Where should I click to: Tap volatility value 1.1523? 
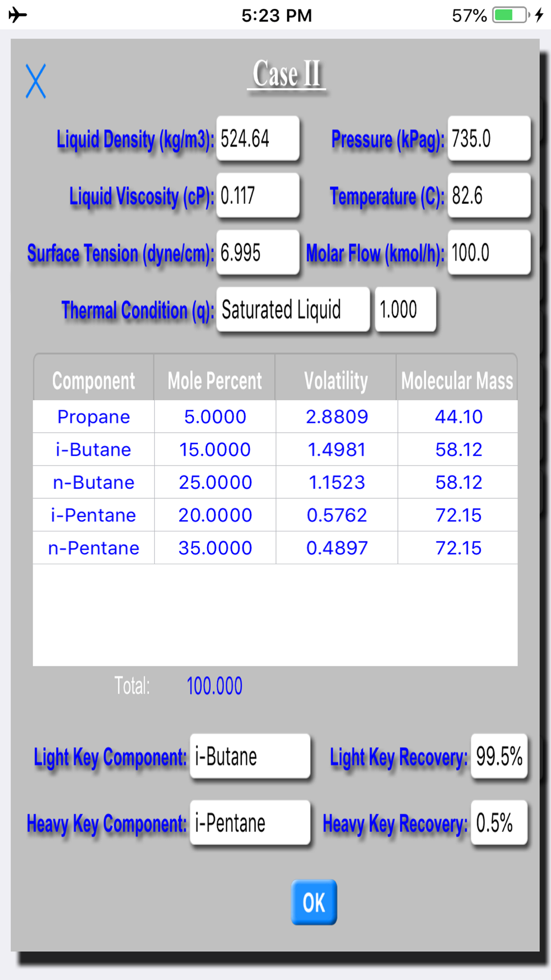337,482
